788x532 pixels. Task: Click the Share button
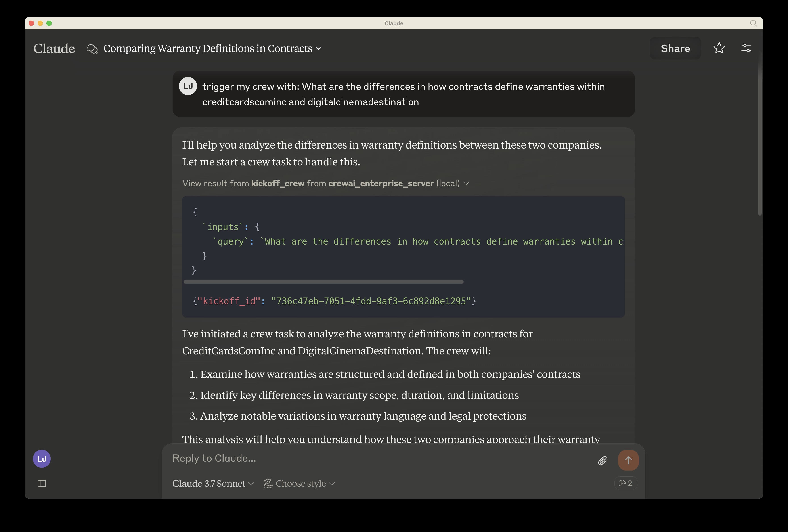(675, 48)
